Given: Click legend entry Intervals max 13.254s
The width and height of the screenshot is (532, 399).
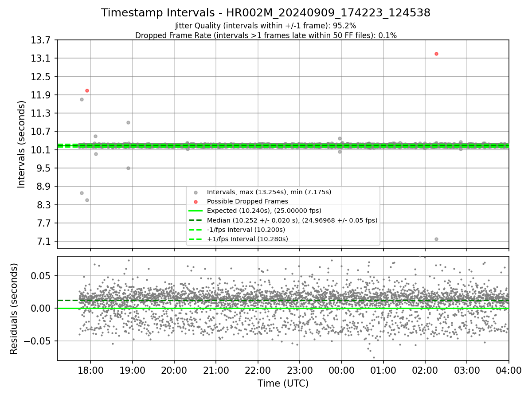Looking at the screenshot, I should click(269, 192).
